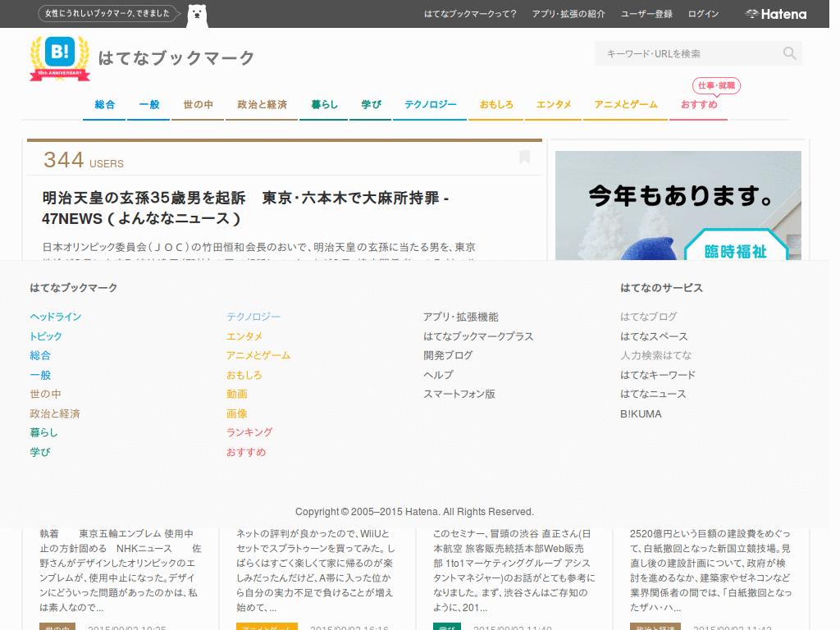
Task: Click テクノロジー in the footer list
Action: [x=253, y=317]
